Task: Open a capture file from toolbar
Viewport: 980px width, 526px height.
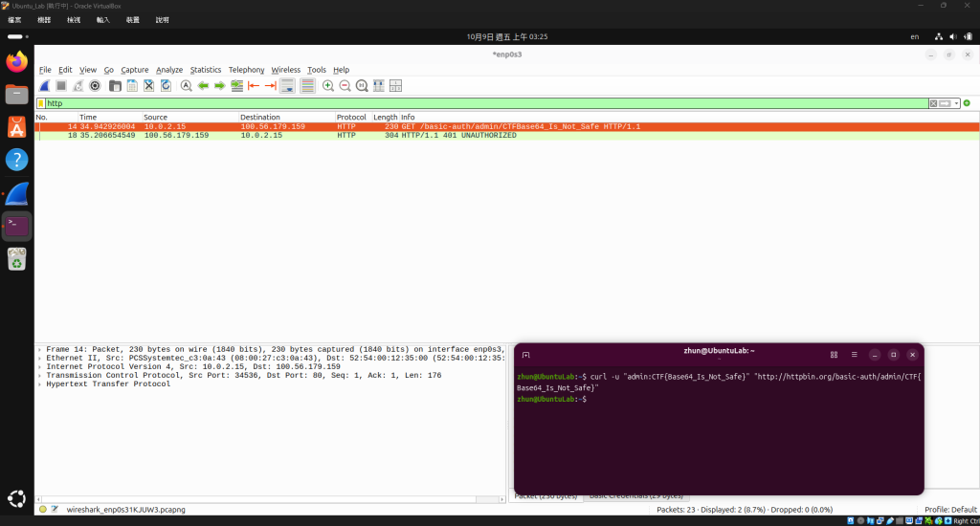Action: click(x=115, y=86)
